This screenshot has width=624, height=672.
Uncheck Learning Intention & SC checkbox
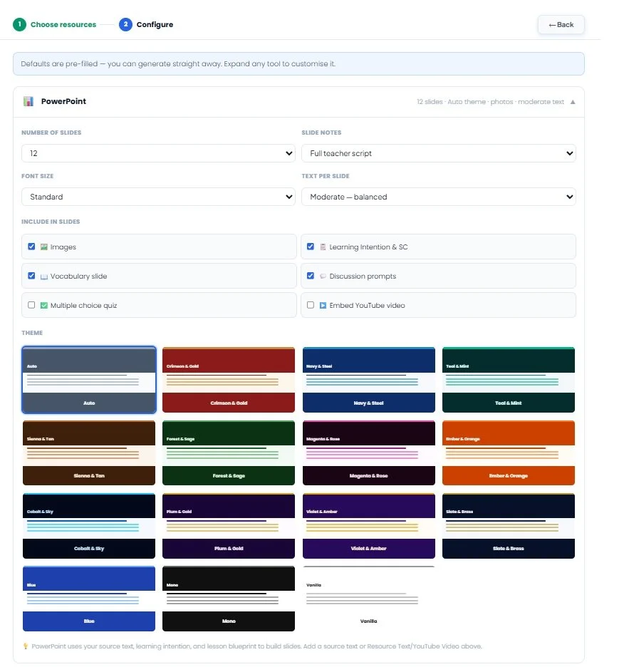pyautogui.click(x=311, y=247)
